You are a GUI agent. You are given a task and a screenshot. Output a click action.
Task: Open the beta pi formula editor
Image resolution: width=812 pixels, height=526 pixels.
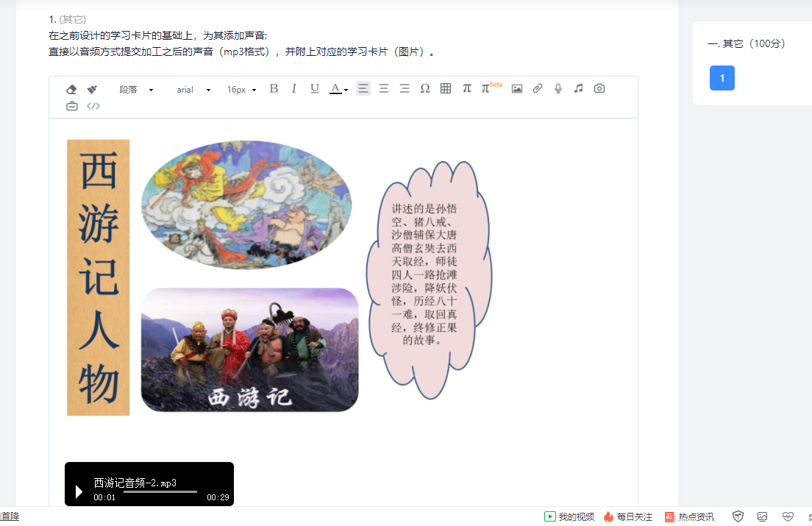click(x=491, y=88)
